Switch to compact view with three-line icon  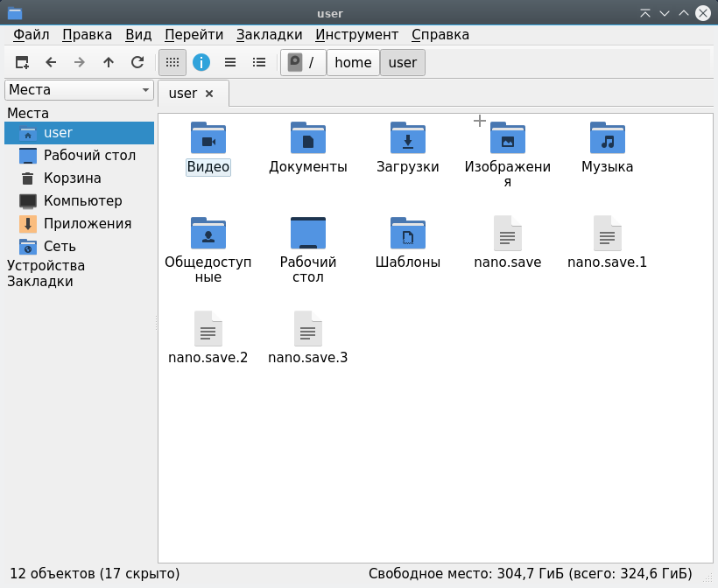click(230, 62)
